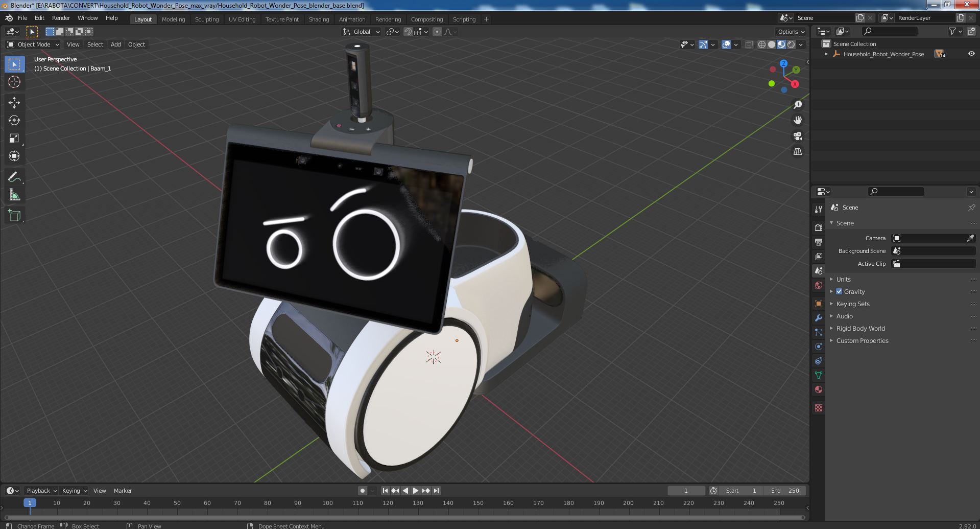Screen dimensions: 980x529
Task: Open the Material properties tab
Action: 819,389
